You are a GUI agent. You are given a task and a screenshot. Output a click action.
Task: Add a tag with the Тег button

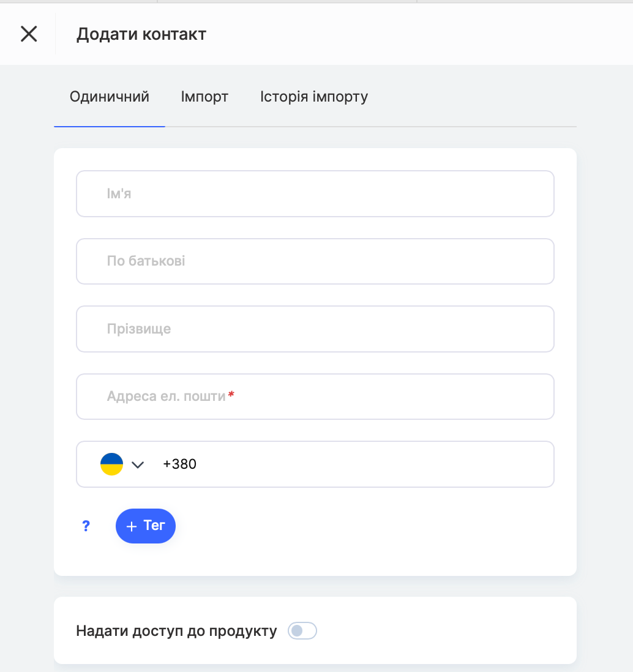point(146,526)
